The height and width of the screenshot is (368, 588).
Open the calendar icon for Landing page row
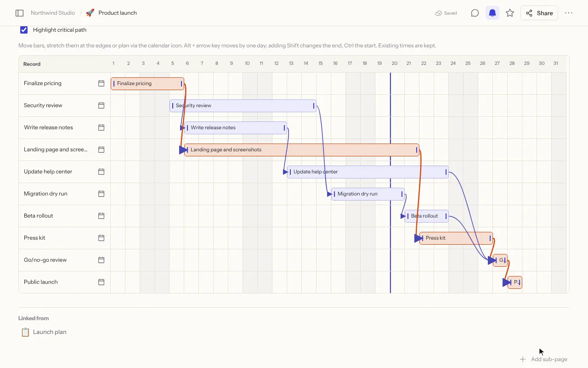click(x=101, y=149)
